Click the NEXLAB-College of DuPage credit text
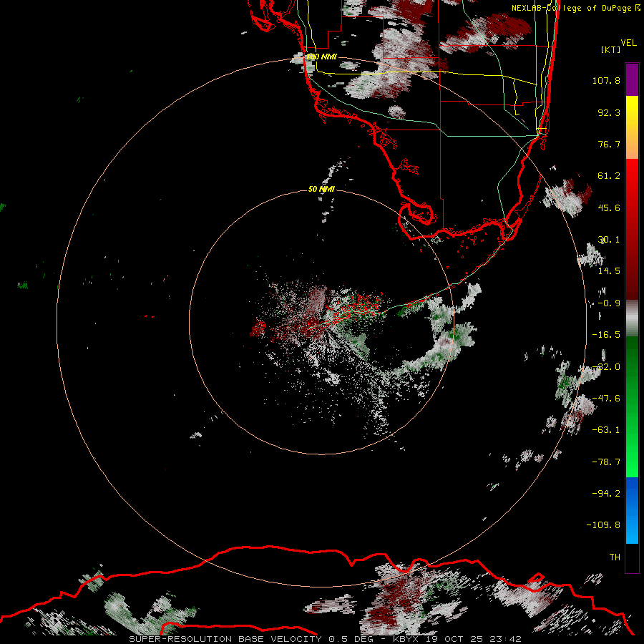The width and height of the screenshot is (644, 644). pyautogui.click(x=576, y=8)
